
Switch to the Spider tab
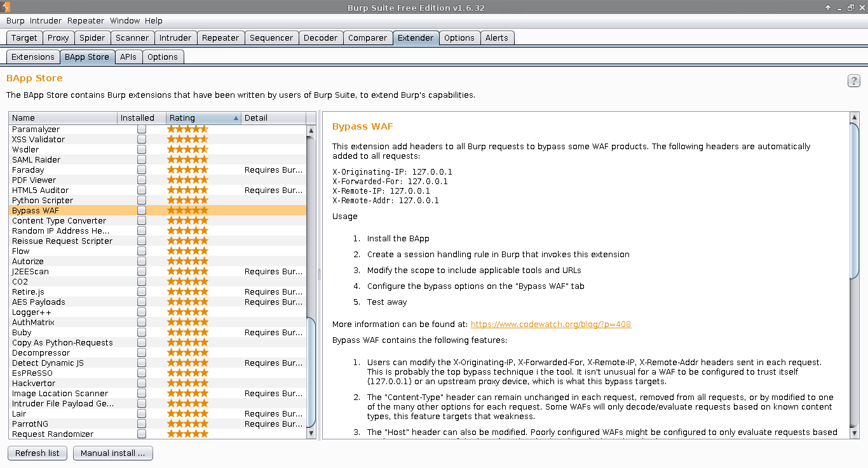pos(92,38)
